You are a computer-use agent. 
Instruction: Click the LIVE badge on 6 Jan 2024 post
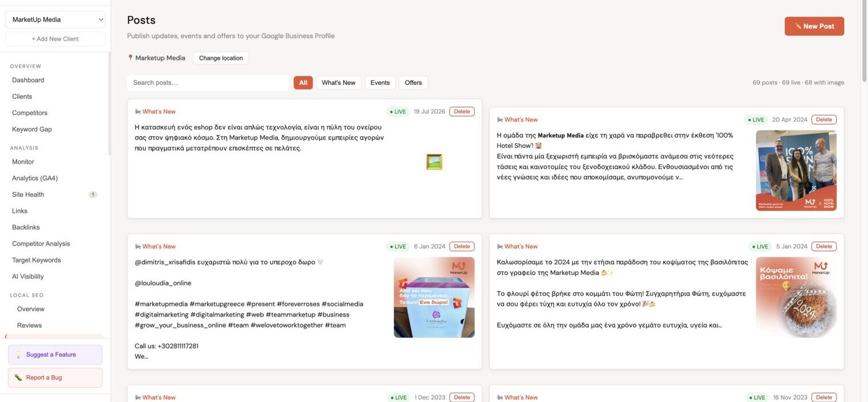(398, 247)
